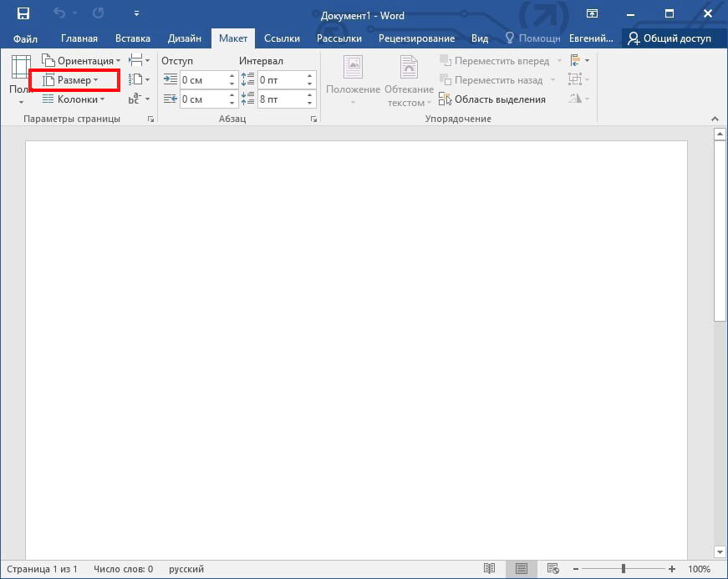Expand the Переместить назад arrow
Screen dimensions: 728x579
click(x=552, y=80)
